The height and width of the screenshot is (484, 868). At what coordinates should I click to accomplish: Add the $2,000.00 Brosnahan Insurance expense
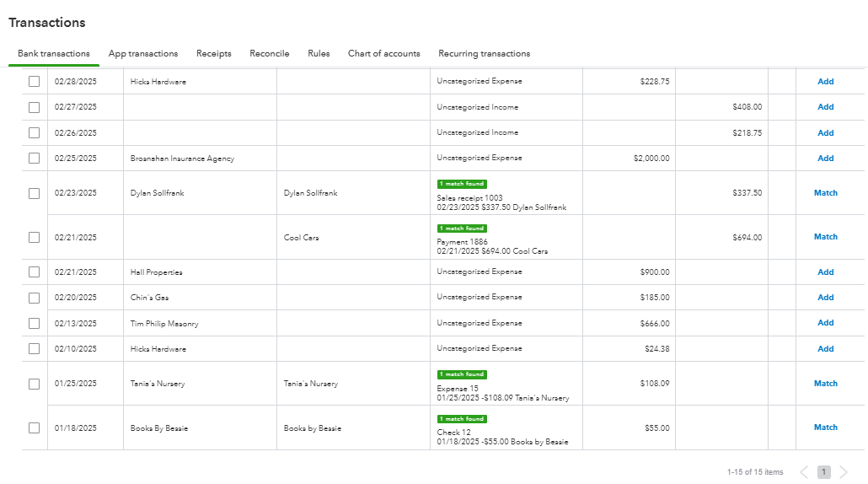pos(825,159)
